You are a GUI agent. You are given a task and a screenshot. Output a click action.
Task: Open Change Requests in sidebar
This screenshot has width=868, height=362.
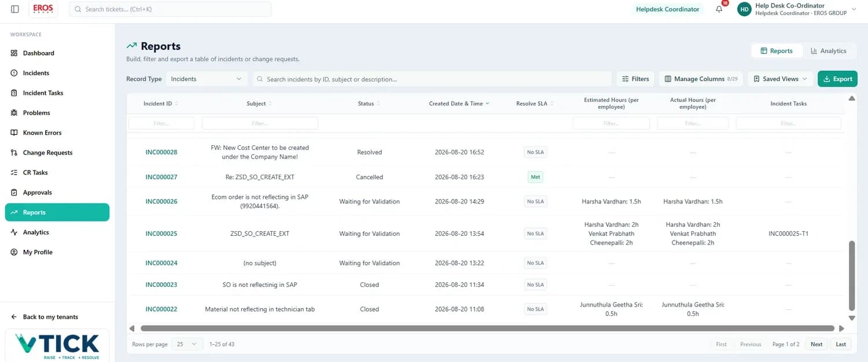pos(57,153)
